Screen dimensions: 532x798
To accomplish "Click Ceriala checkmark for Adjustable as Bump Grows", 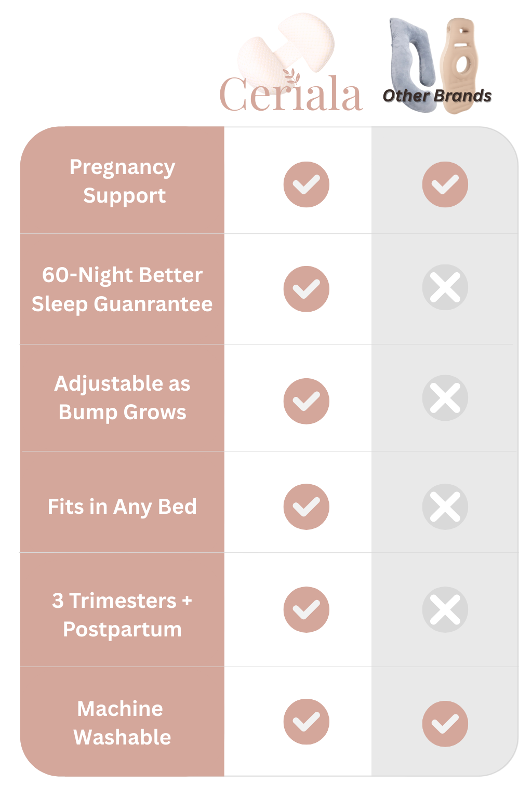I will (307, 401).
